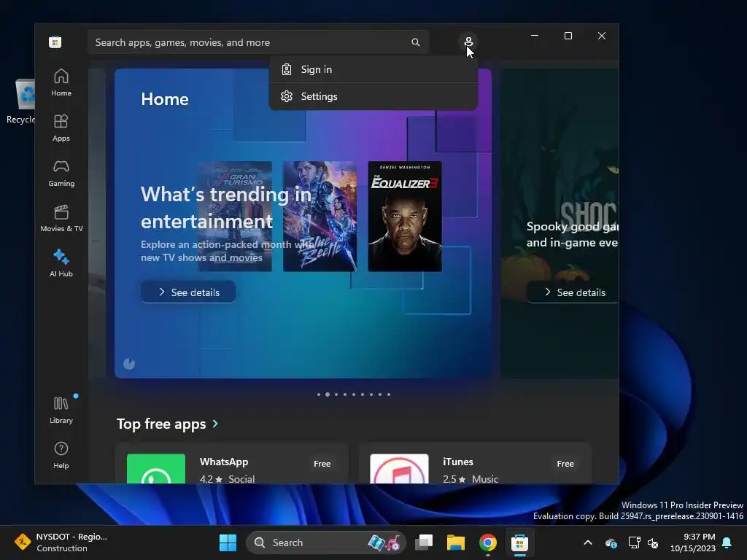747x560 pixels.
Task: Open the clock showing 9:37 PM
Action: point(693,542)
